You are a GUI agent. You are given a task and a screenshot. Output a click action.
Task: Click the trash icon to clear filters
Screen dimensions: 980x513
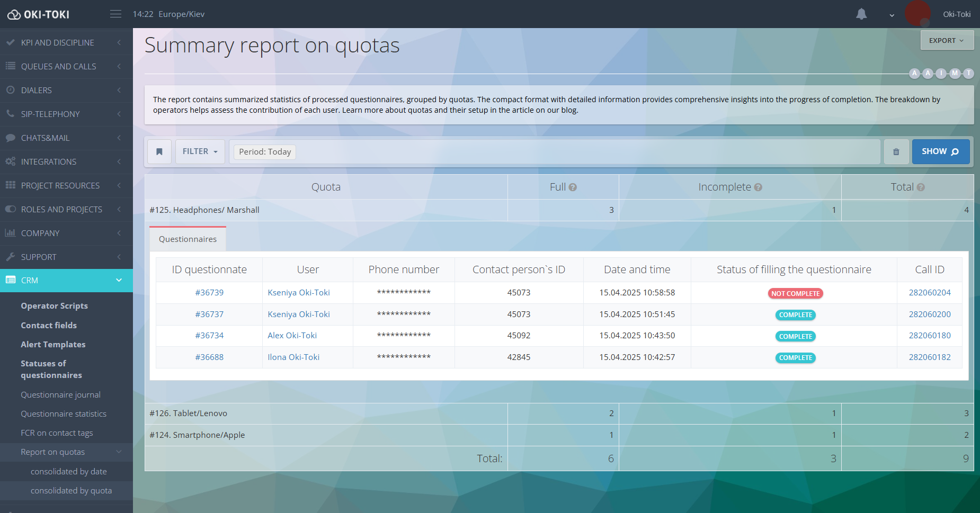coord(896,152)
